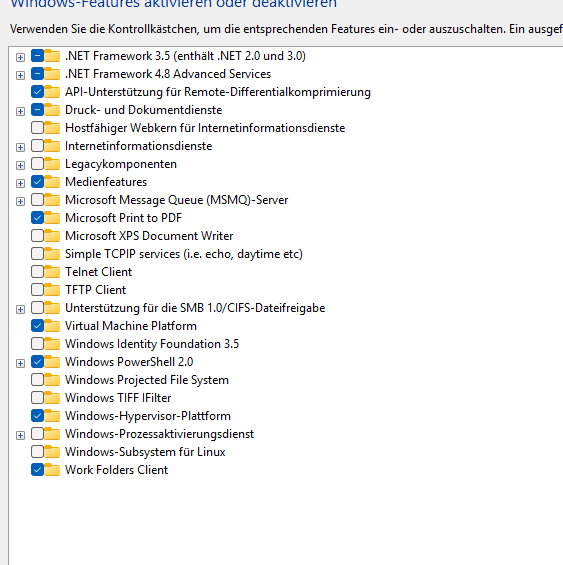Select 'Windows Identity Foundation 3.5' row text

click(x=152, y=344)
